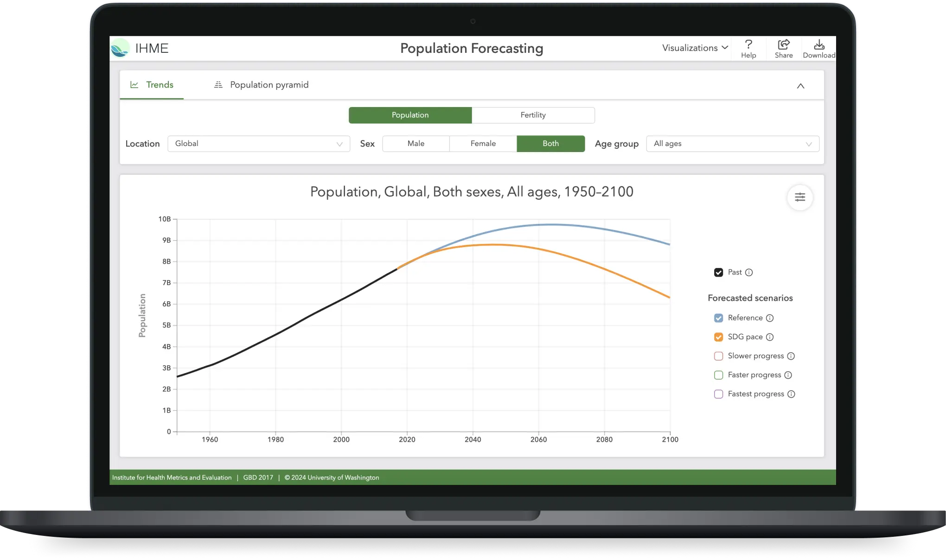Click the Population pyramid icon
Image resolution: width=946 pixels, height=560 pixels.
218,85
